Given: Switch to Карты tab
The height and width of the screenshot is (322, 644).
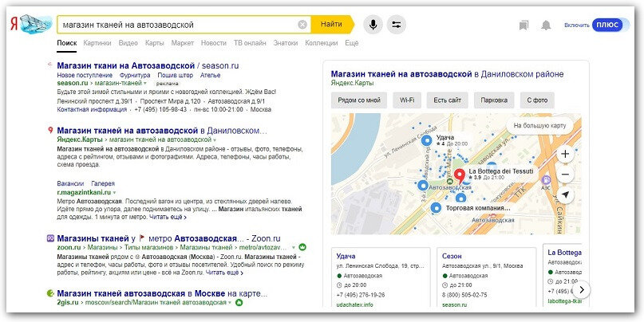Looking at the screenshot, I should pyautogui.click(x=155, y=43).
